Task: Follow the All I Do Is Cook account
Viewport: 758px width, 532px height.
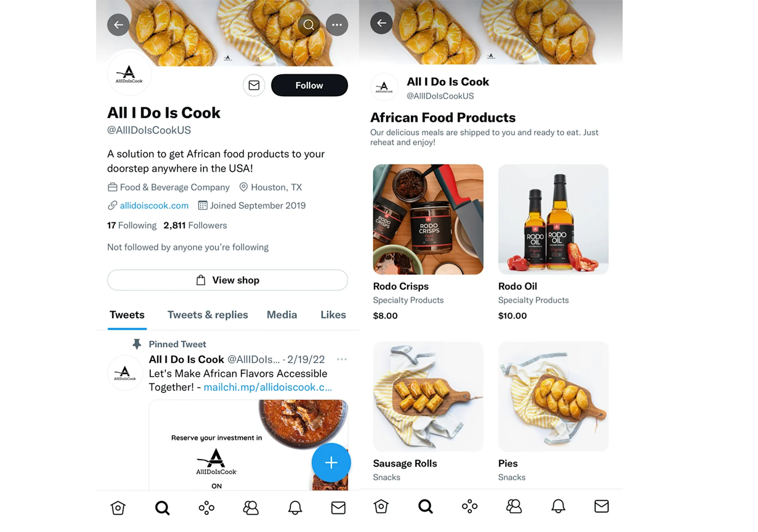Action: coord(309,85)
